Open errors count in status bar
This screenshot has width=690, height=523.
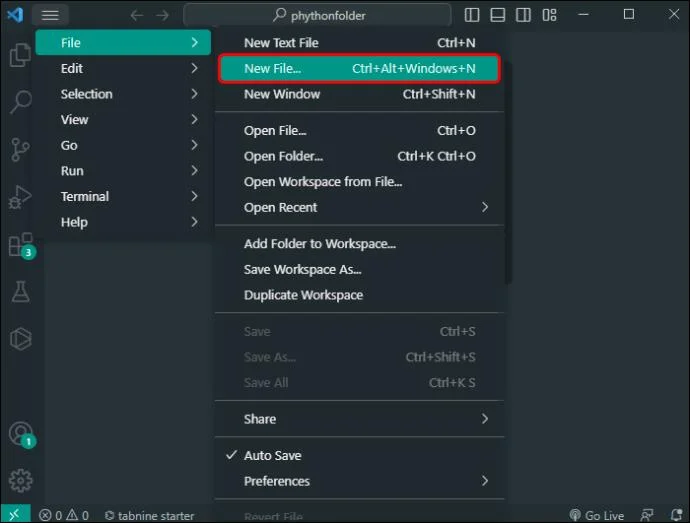pyautogui.click(x=50, y=515)
